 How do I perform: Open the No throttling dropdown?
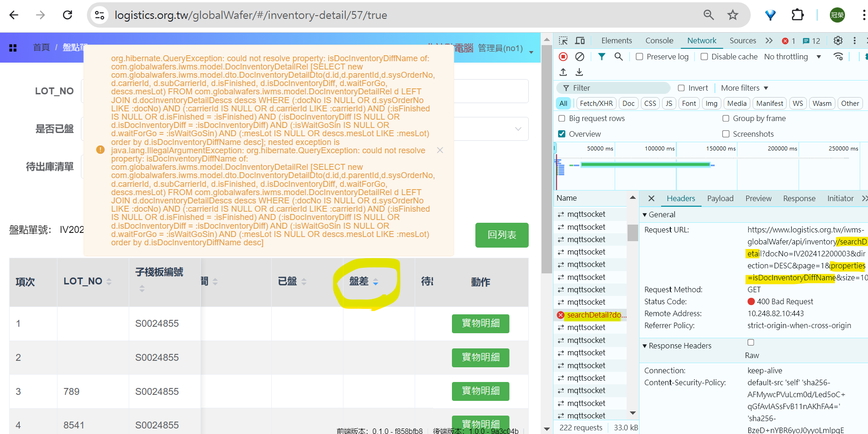793,57
